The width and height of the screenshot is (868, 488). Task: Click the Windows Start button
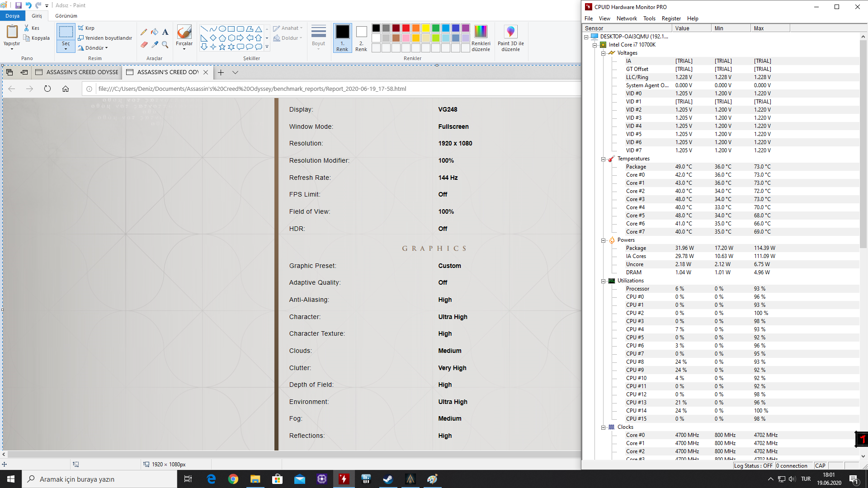(x=11, y=479)
